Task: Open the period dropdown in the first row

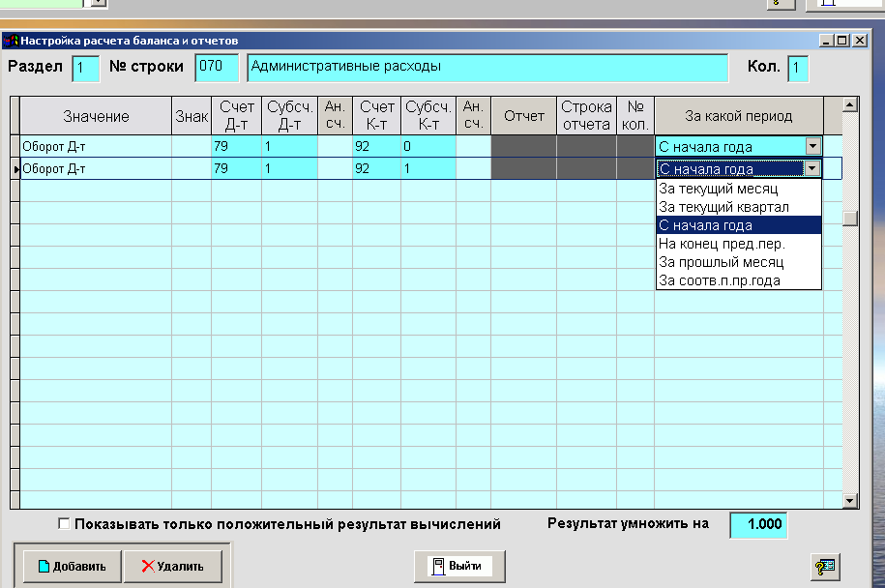Action: coord(813,146)
